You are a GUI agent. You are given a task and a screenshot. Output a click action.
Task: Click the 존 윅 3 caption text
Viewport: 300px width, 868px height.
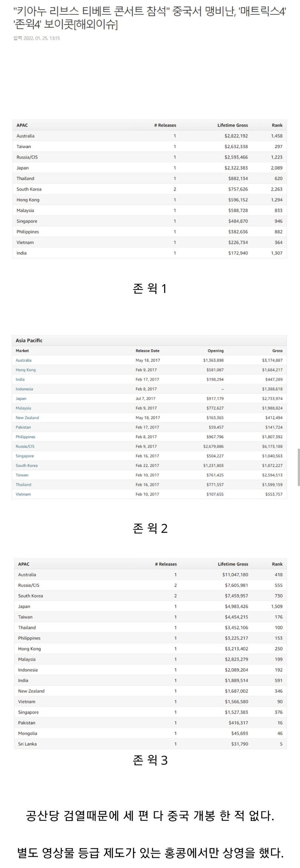150,760
